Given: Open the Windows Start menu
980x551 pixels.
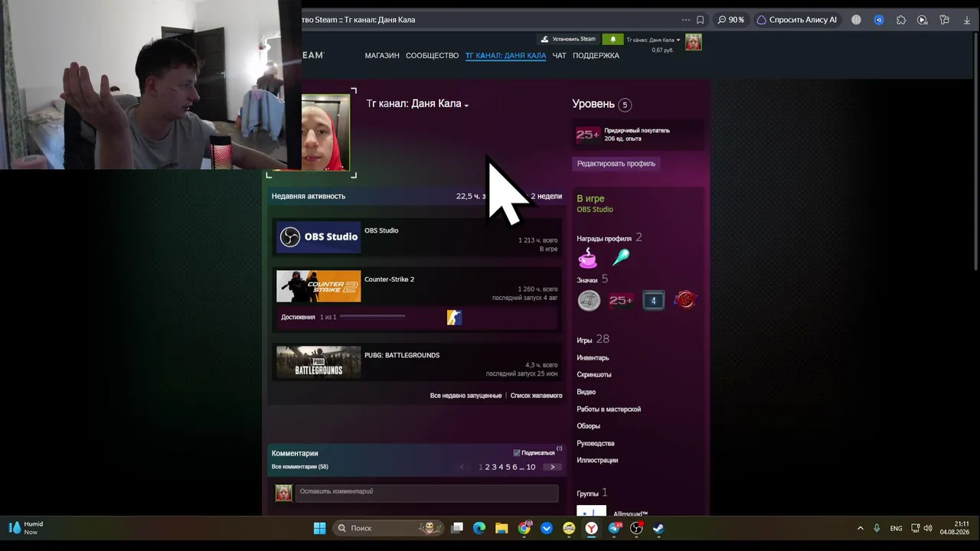Looking at the screenshot, I should click(x=320, y=528).
